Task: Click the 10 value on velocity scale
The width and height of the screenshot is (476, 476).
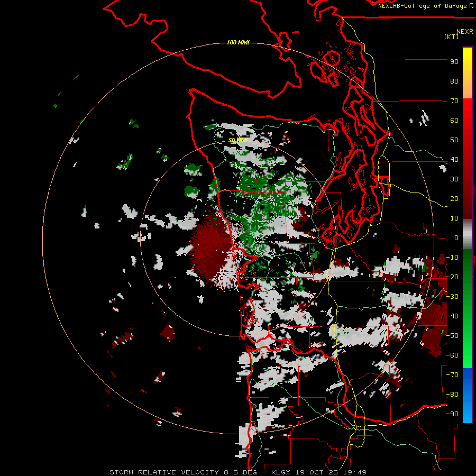Action: (454, 218)
